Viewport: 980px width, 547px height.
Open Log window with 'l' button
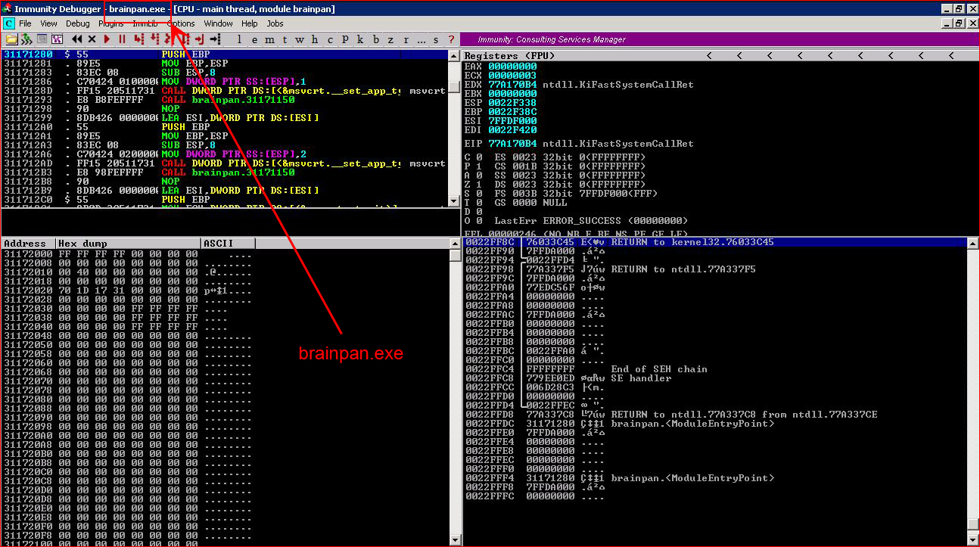[x=239, y=39]
